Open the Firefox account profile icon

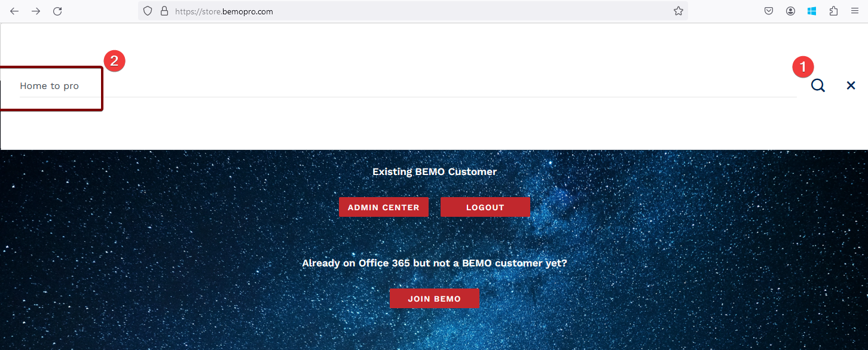[x=790, y=11]
